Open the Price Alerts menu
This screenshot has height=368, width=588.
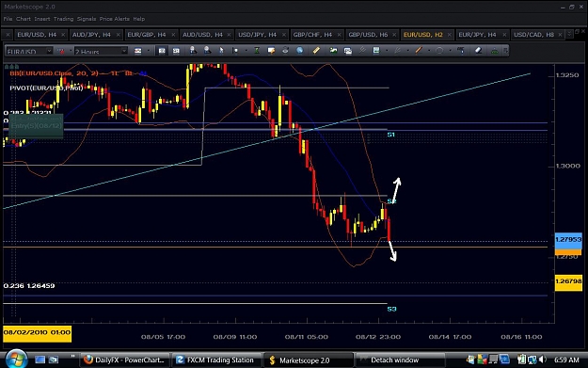(115, 19)
